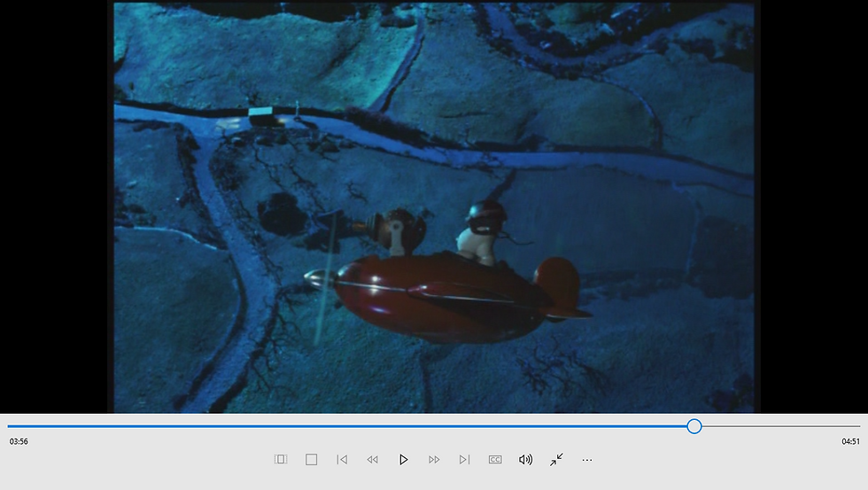Open the volume control
868x490 pixels.
(x=525, y=460)
